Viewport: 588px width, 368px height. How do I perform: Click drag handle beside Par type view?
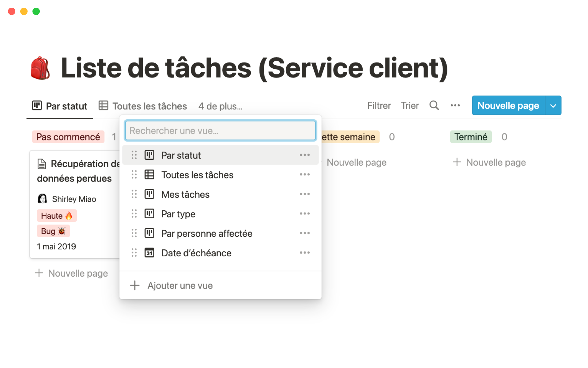coord(134,214)
